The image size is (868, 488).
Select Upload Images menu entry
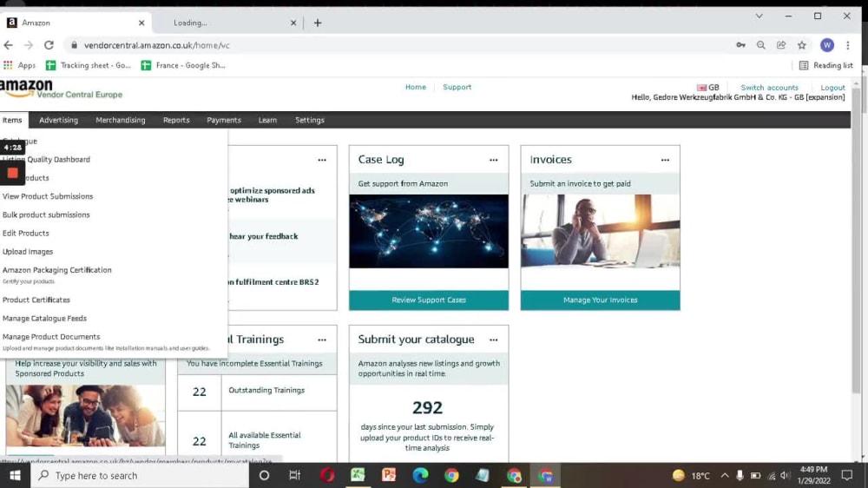[28, 252]
